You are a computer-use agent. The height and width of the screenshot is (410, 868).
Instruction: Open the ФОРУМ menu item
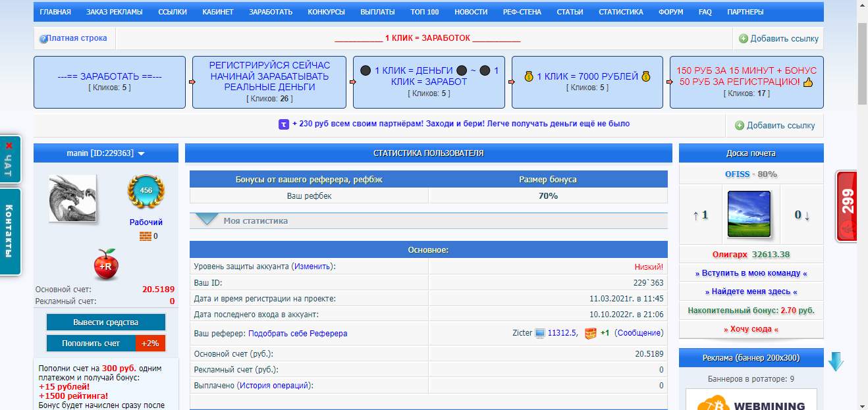click(671, 12)
